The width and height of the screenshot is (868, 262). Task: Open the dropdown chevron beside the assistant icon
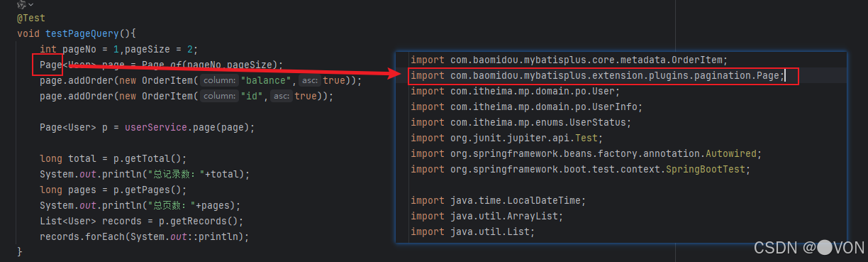click(x=30, y=5)
